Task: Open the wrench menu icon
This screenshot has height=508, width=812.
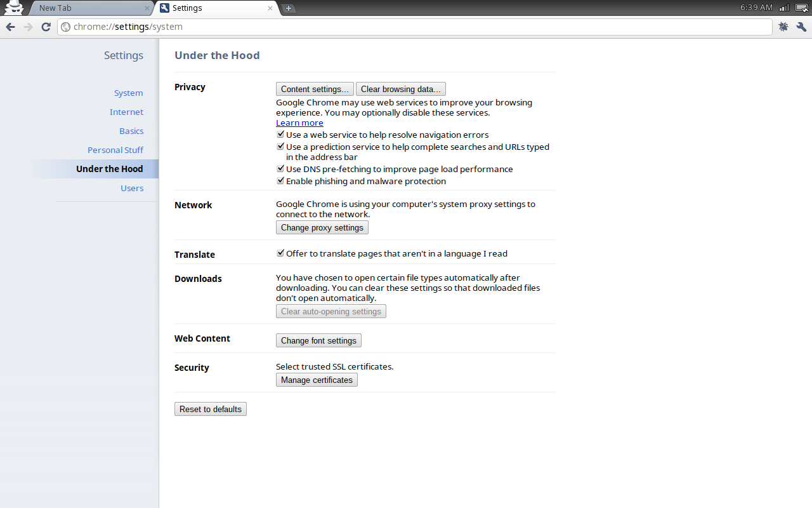Action: coord(801,27)
